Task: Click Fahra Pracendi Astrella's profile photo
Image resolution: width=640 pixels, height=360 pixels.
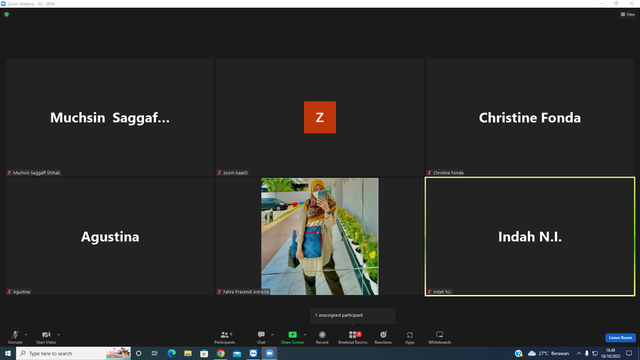Action: (x=320, y=236)
